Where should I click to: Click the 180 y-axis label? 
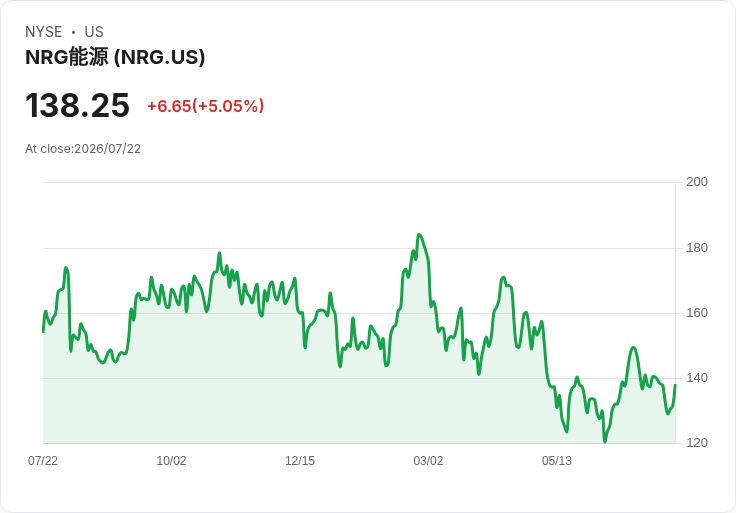point(697,248)
